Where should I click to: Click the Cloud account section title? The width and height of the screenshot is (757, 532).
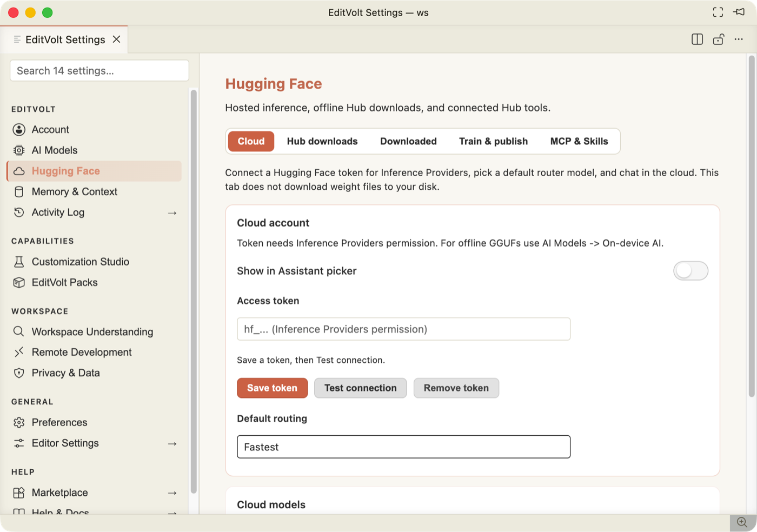[273, 223]
